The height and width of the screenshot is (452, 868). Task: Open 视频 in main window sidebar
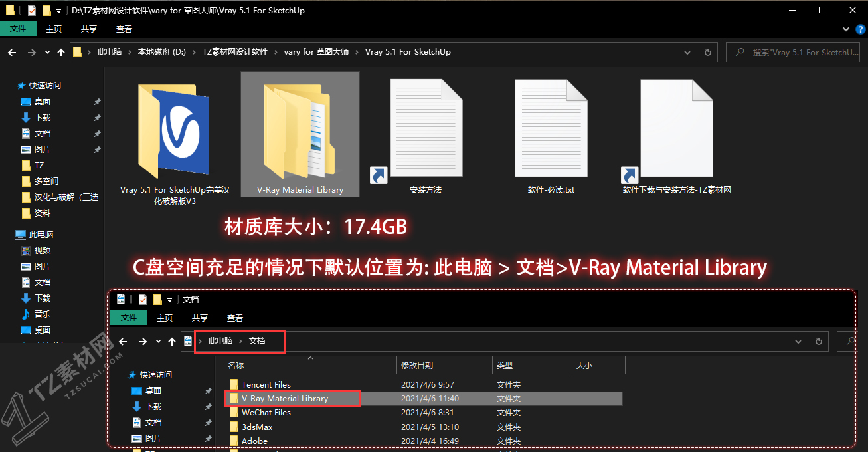[x=43, y=251]
